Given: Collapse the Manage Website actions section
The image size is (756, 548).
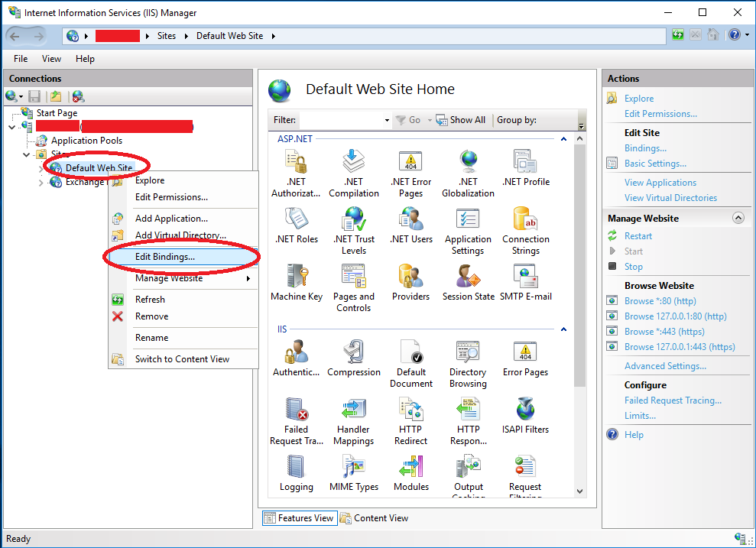Looking at the screenshot, I should point(738,218).
